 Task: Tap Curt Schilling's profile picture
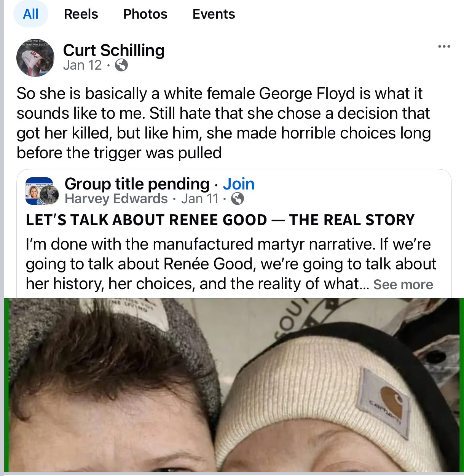coord(35,58)
